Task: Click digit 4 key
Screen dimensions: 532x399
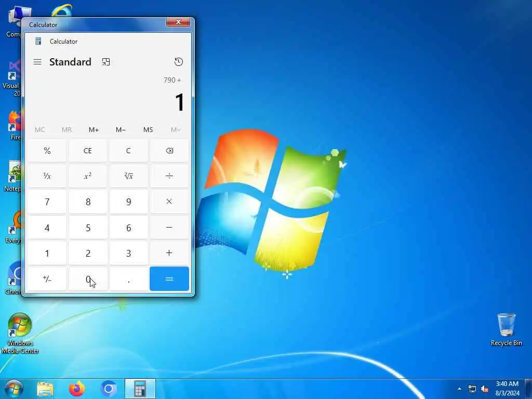Action: (47, 228)
